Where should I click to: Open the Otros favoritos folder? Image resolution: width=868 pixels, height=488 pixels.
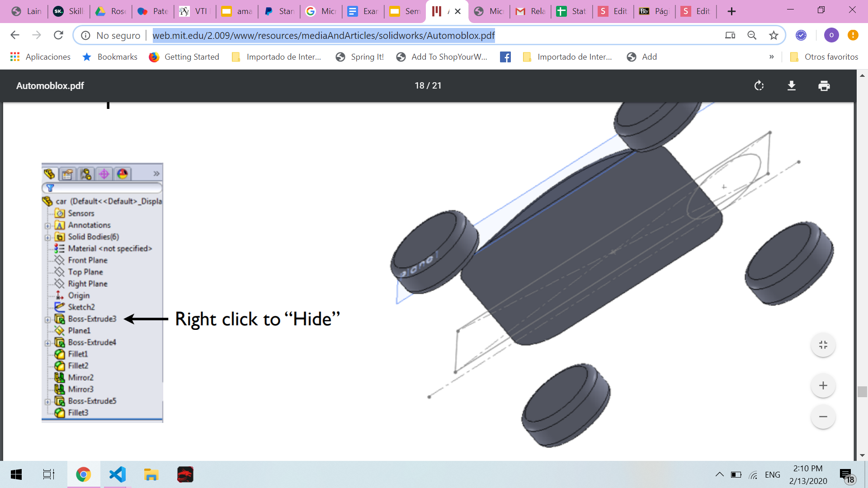[x=824, y=57]
